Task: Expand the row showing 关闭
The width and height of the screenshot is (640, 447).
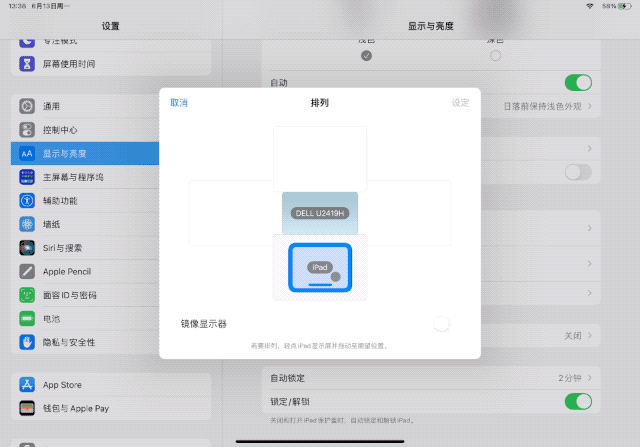Action: pyautogui.click(x=590, y=336)
